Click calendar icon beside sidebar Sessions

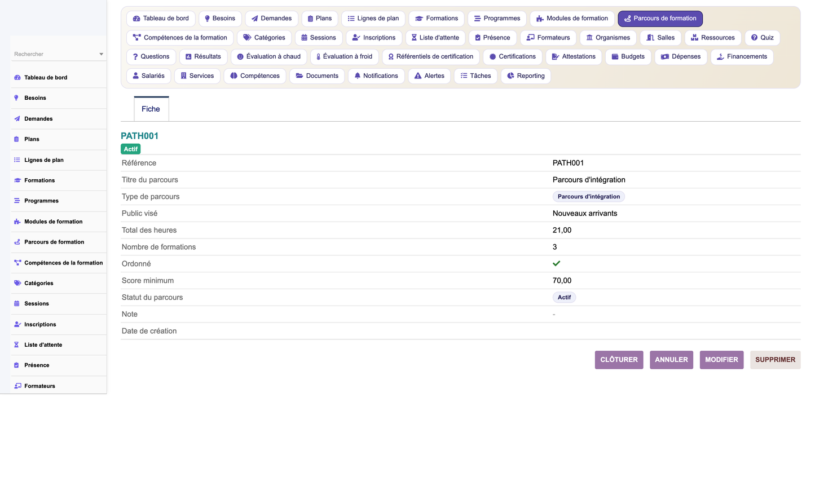click(x=16, y=304)
